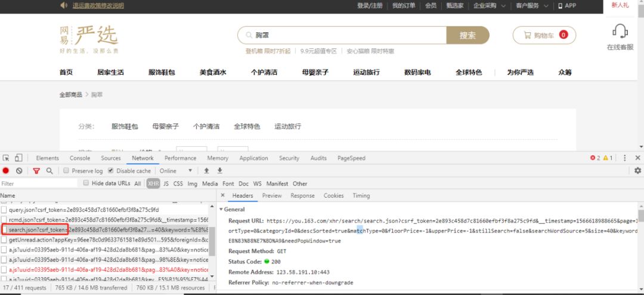Open DevTools three-dot customize menu
The image size is (644, 295).
625,158
